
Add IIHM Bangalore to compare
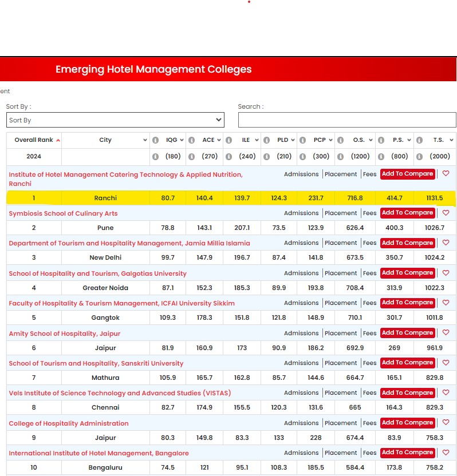click(x=408, y=453)
